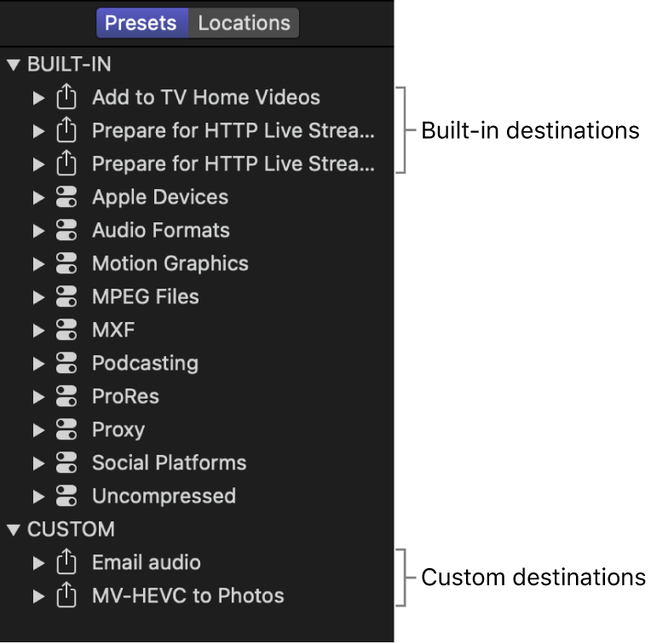Select the Proxy preset group label
Screen dimensions: 651x644
(118, 430)
